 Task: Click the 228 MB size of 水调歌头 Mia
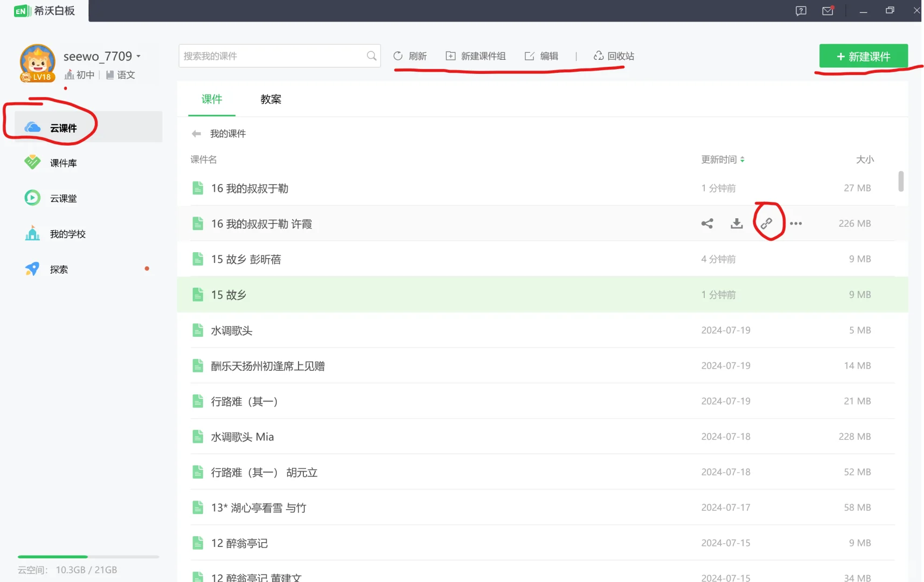click(854, 436)
